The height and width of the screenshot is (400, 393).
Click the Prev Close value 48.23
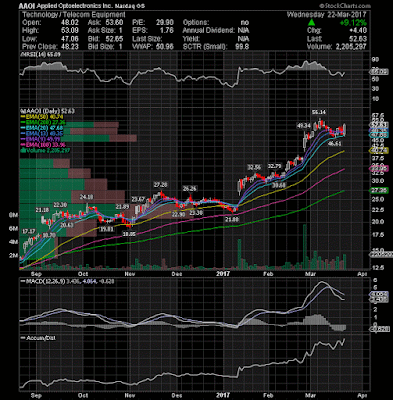(x=70, y=47)
